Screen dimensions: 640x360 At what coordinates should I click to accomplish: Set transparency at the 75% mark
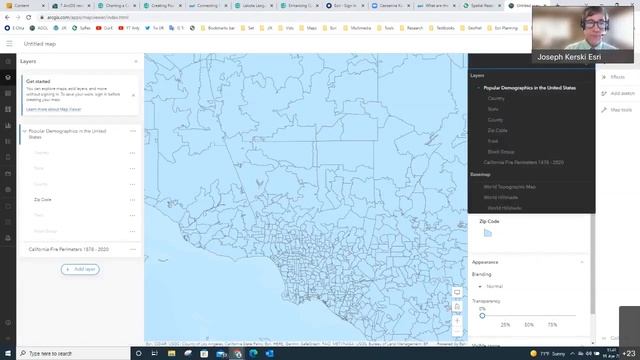(x=552, y=325)
